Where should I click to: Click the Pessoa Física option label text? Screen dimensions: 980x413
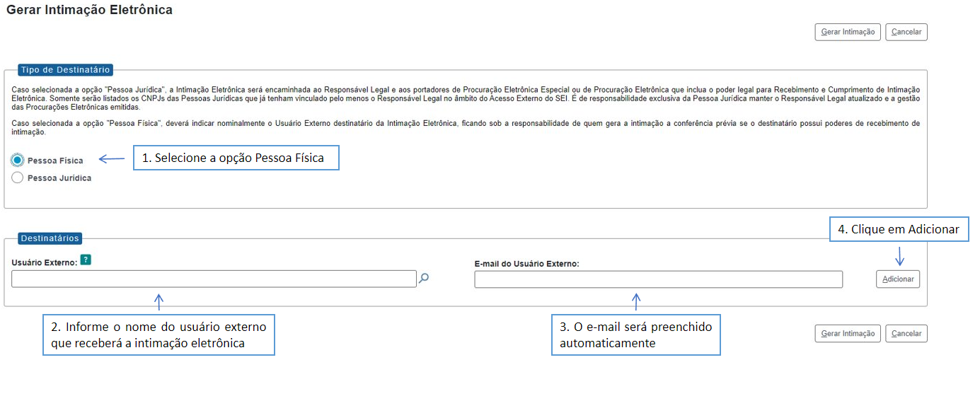pyautogui.click(x=55, y=161)
